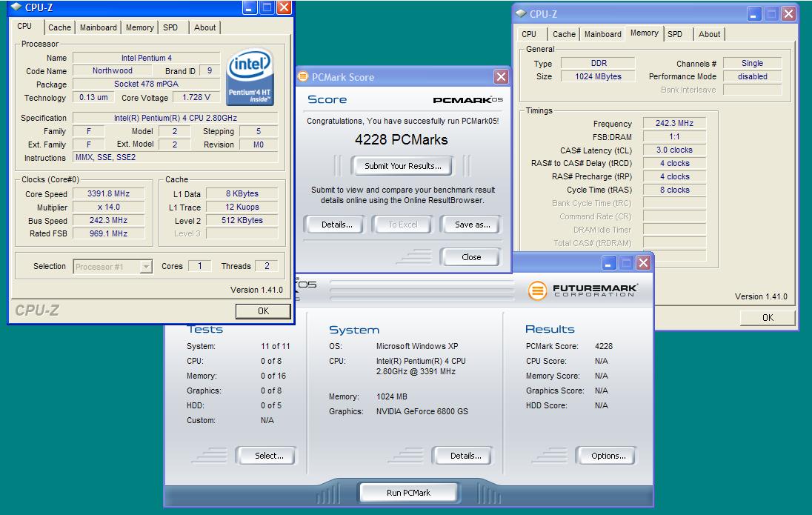Click the Name field Intel Pentium 4
812x515 pixels.
click(147, 58)
